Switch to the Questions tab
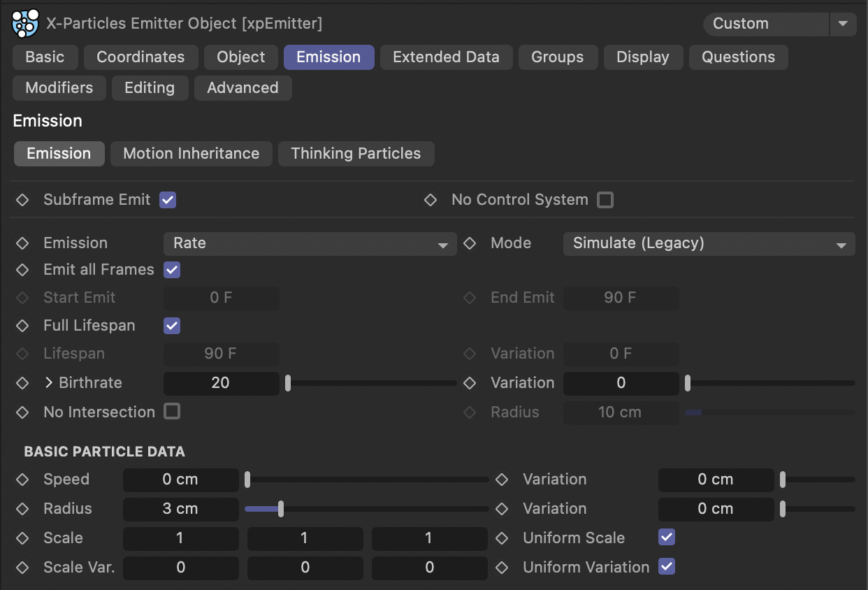The height and width of the screenshot is (590, 868). coord(739,57)
